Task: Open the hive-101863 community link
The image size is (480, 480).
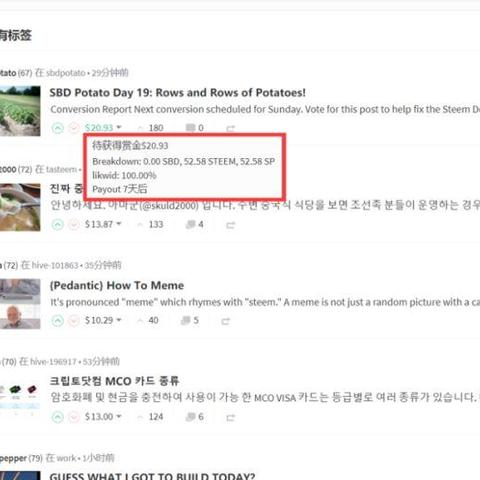Action: [55, 265]
